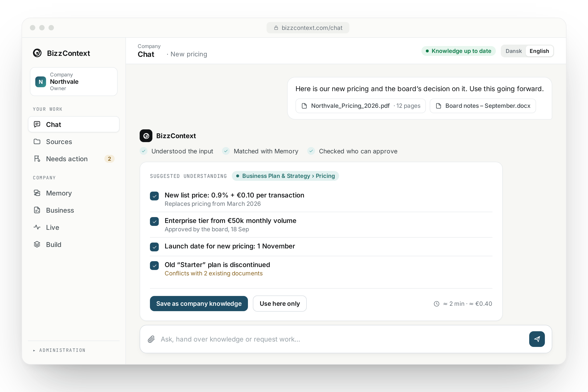Screen dimensions: 588x392
Task: Click Conflicts with 2 existing documents link
Action: pyautogui.click(x=213, y=273)
